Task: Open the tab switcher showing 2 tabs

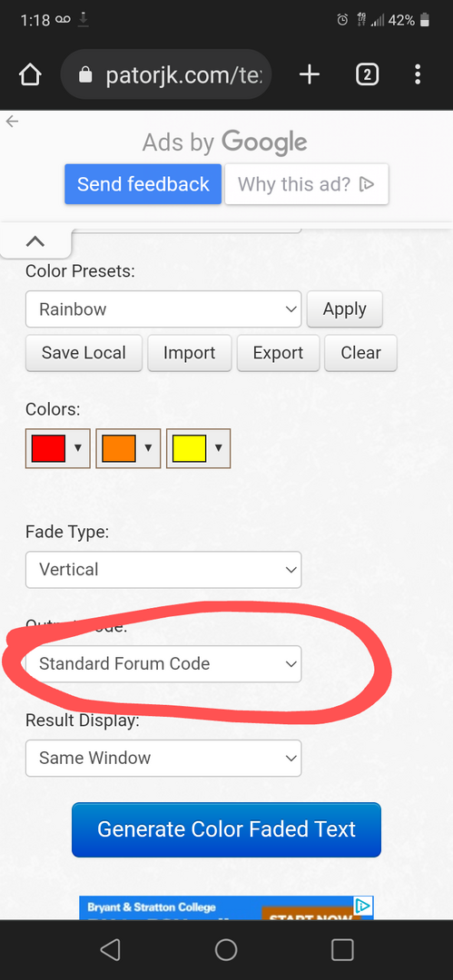Action: 367,75
